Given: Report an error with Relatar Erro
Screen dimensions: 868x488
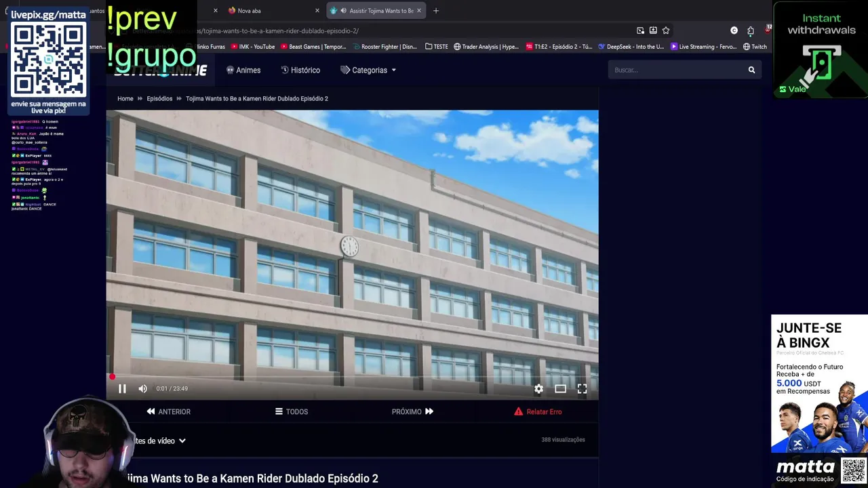Looking at the screenshot, I should [538, 411].
